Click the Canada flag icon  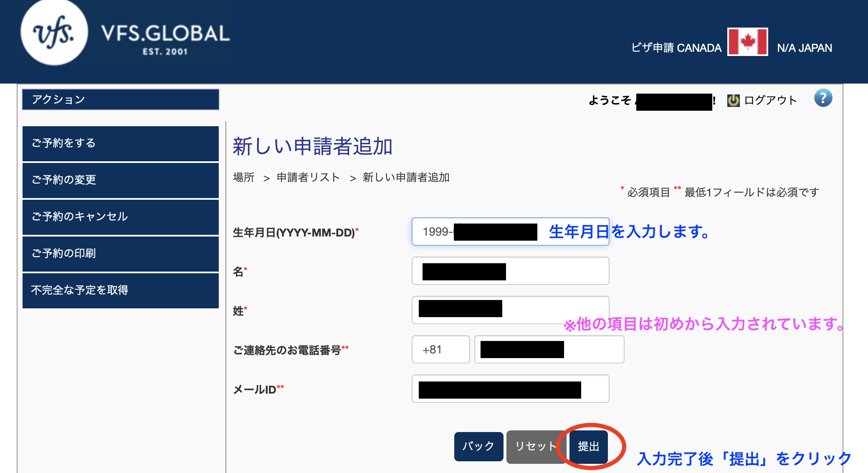pyautogui.click(x=747, y=42)
